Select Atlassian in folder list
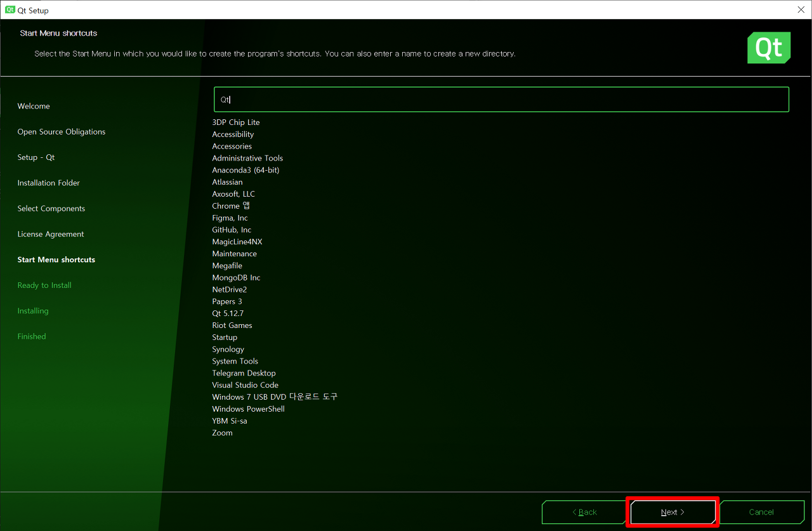 click(227, 182)
